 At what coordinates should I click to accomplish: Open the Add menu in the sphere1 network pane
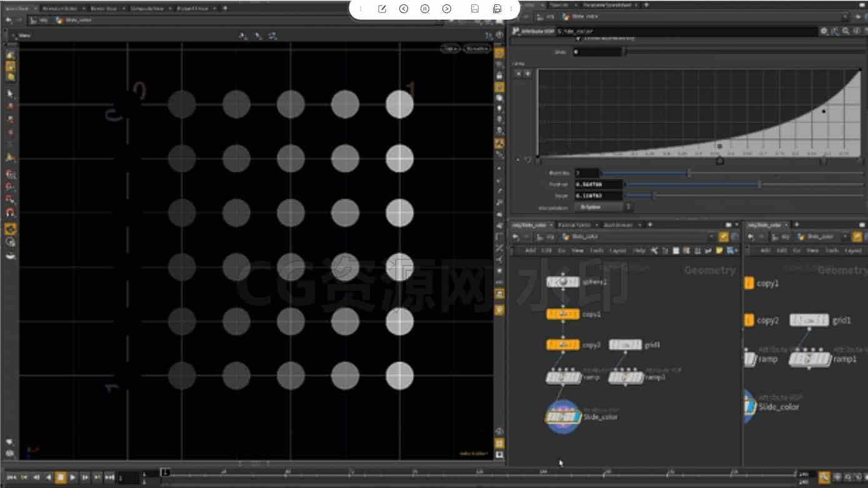pyautogui.click(x=530, y=251)
